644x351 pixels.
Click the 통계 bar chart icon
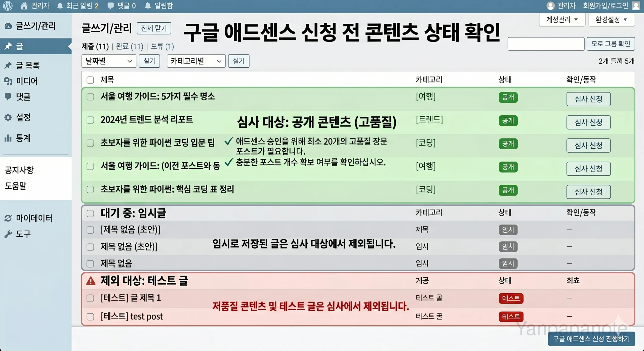coord(8,138)
